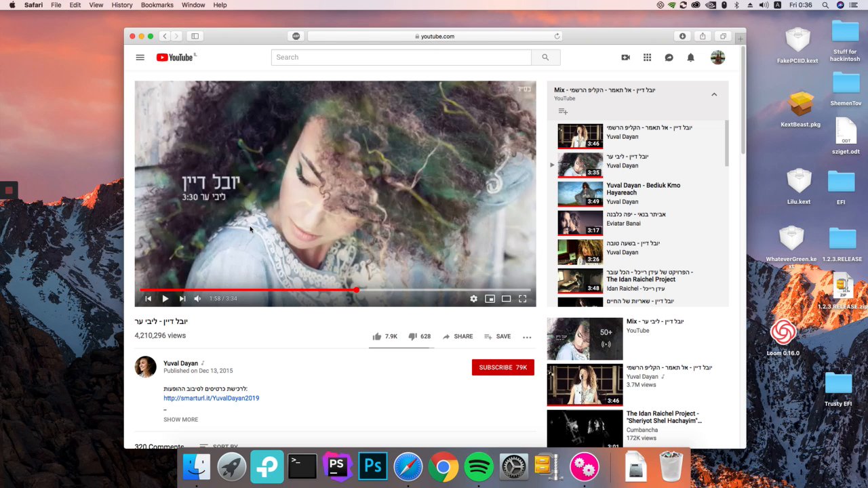Open the more actions three-dot menu
868x488 pixels.
point(527,337)
